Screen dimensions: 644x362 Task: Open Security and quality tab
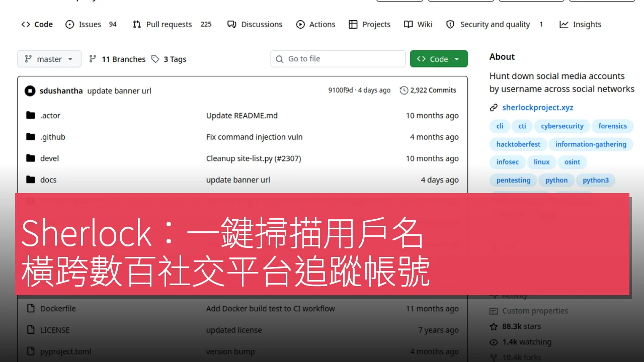click(x=495, y=24)
